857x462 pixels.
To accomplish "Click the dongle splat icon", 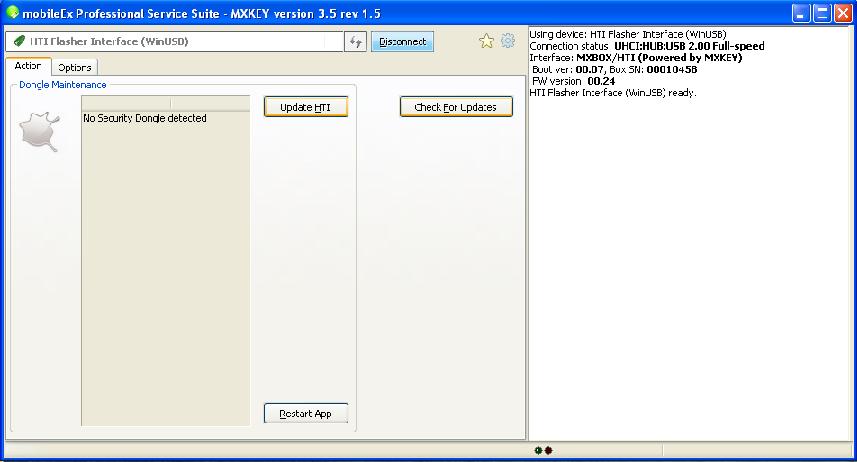I will pos(39,132).
